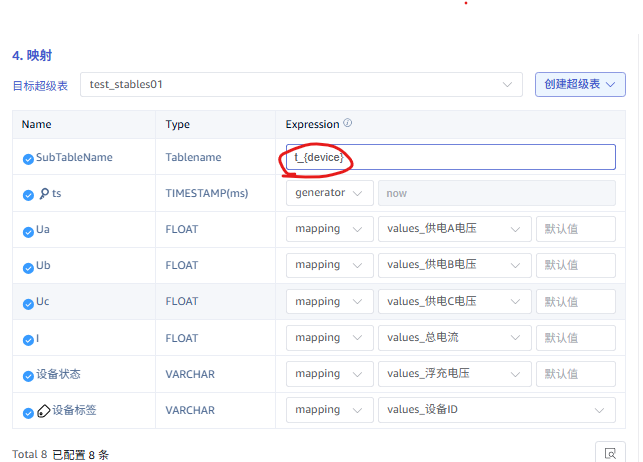Click the blue check icon for Uc row
This screenshot has height=462, width=643.
coord(28,302)
